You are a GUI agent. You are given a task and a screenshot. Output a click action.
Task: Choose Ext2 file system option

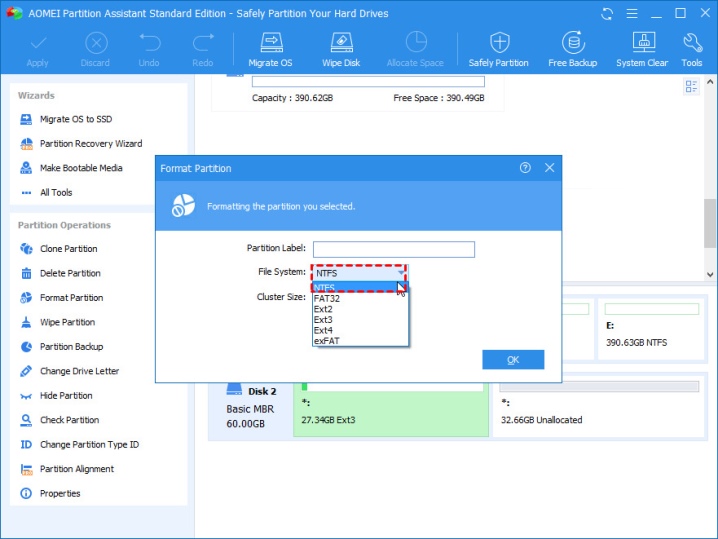coord(360,309)
